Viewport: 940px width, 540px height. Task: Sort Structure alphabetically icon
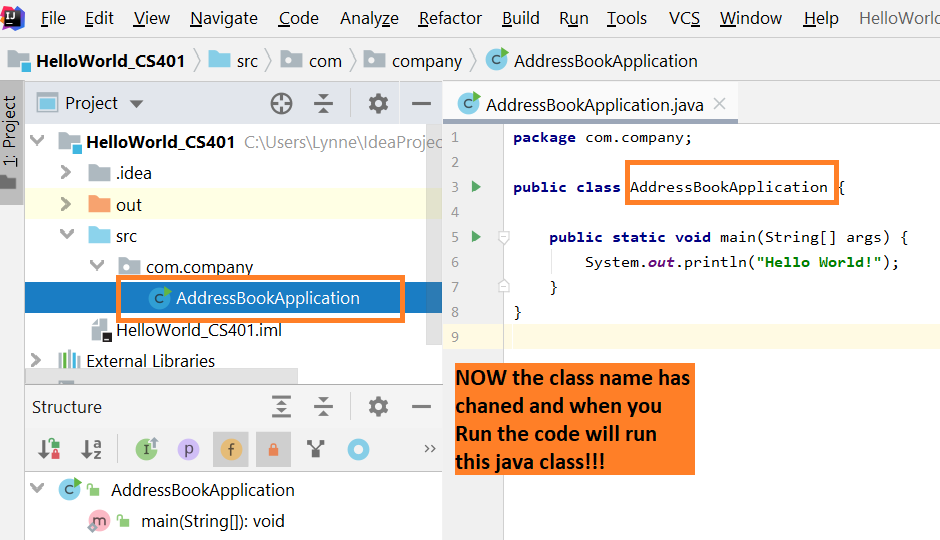coord(91,450)
